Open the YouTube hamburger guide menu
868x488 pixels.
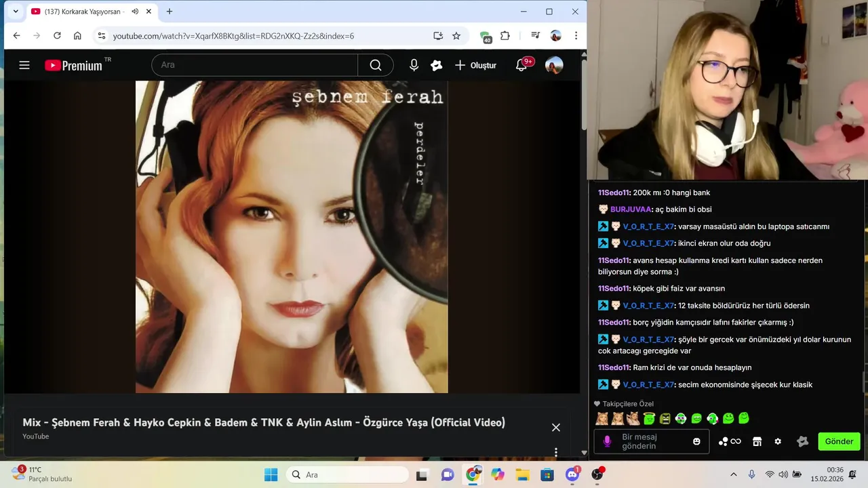(x=24, y=65)
